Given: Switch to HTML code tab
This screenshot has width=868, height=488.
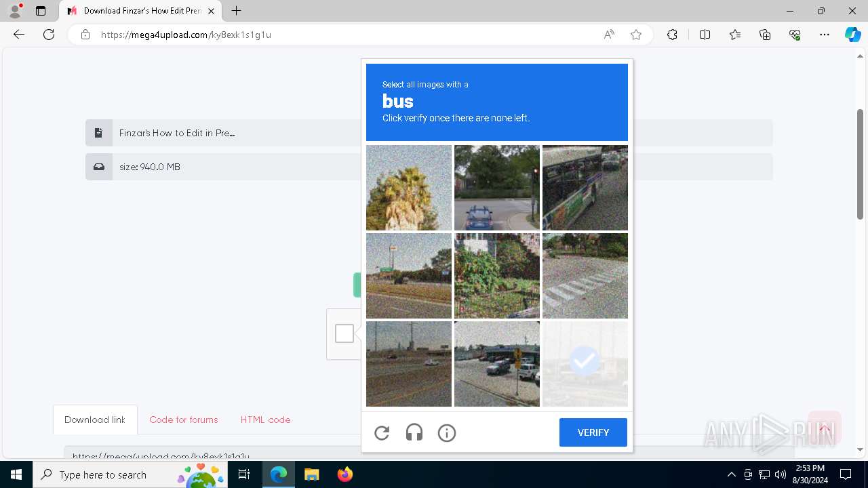Looking at the screenshot, I should click(265, 420).
